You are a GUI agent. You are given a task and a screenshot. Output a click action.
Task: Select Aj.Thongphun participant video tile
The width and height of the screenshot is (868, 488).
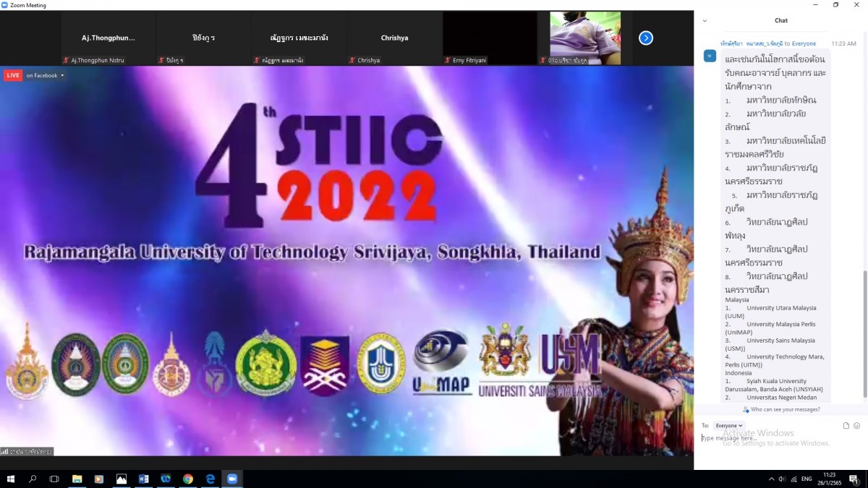tap(109, 38)
